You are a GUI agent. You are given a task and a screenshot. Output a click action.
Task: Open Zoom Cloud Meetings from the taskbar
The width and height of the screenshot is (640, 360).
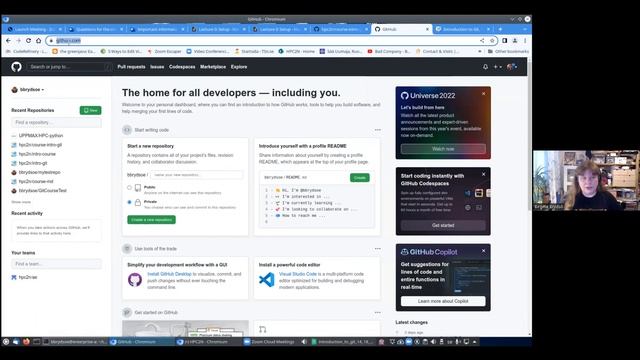(269, 342)
